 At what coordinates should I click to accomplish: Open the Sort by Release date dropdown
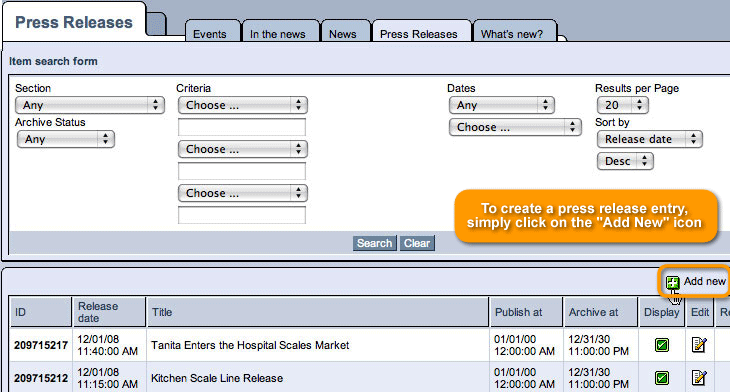649,139
